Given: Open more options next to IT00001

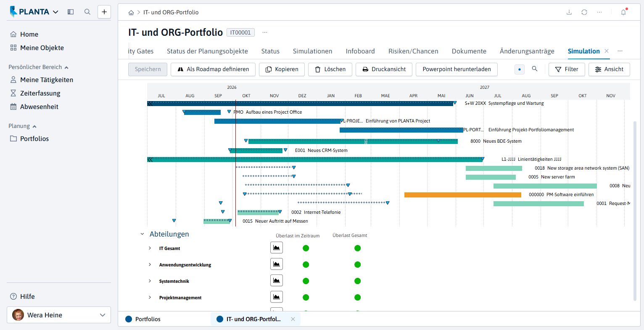Looking at the screenshot, I should pyautogui.click(x=265, y=32).
